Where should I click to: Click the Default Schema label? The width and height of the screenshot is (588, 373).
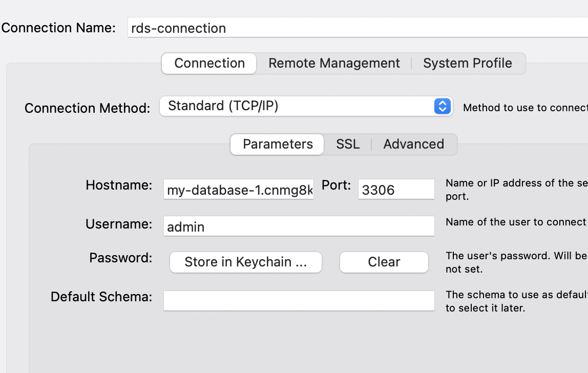pyautogui.click(x=101, y=297)
